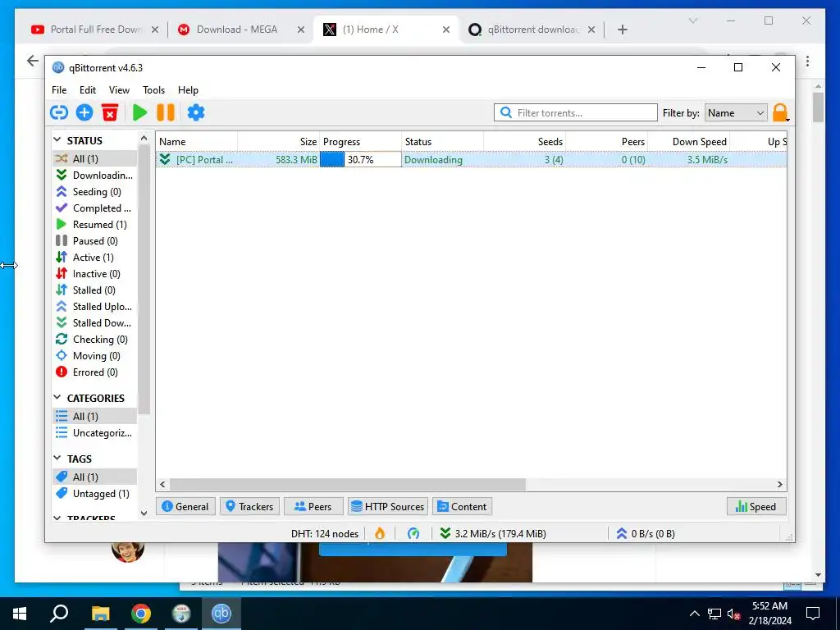Select Uncategorized category filter
This screenshot has height=630, width=840.
[x=95, y=433]
